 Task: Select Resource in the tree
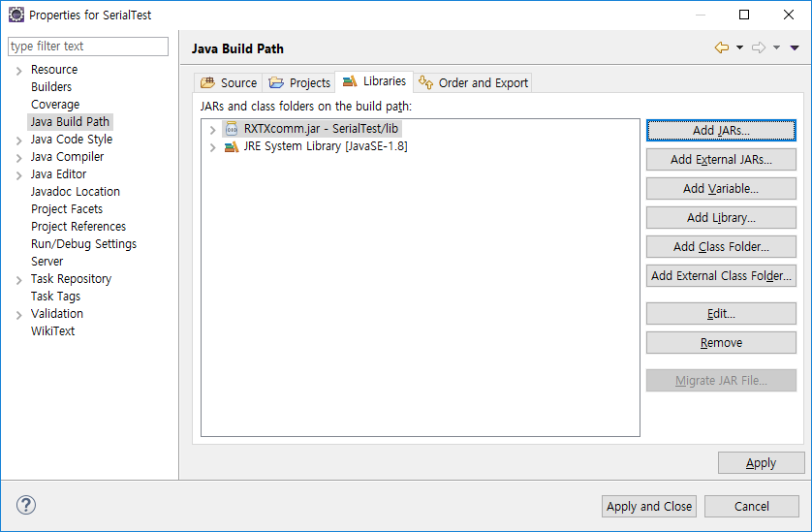(x=54, y=70)
